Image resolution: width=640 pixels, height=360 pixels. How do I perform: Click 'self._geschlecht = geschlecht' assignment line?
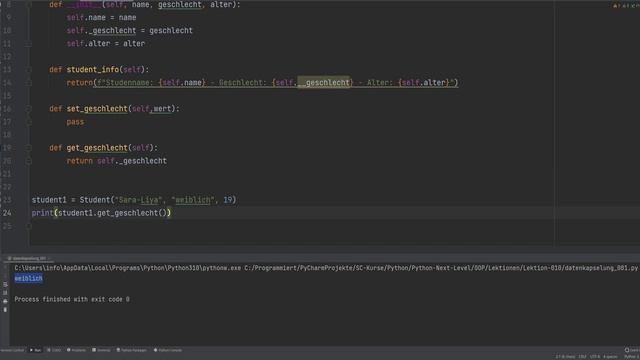130,31
